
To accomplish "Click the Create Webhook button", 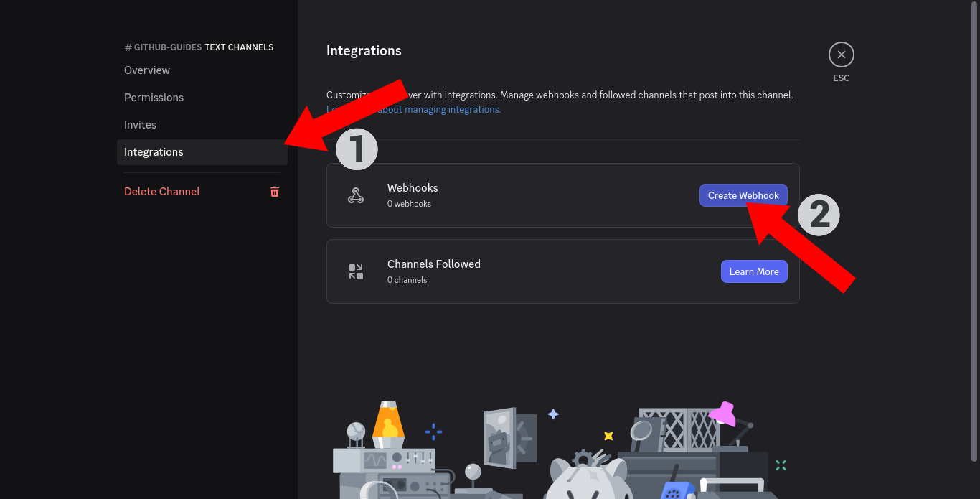I will click(743, 195).
